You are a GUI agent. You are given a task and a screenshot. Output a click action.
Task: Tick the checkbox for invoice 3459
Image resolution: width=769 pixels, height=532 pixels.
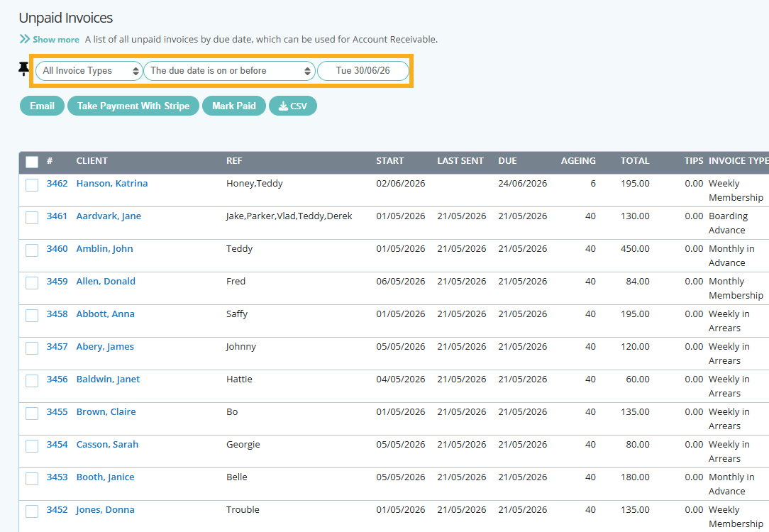pyautogui.click(x=32, y=283)
